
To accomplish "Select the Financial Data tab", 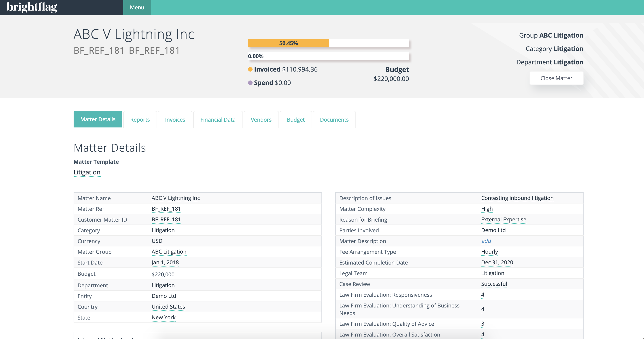I will pos(218,119).
